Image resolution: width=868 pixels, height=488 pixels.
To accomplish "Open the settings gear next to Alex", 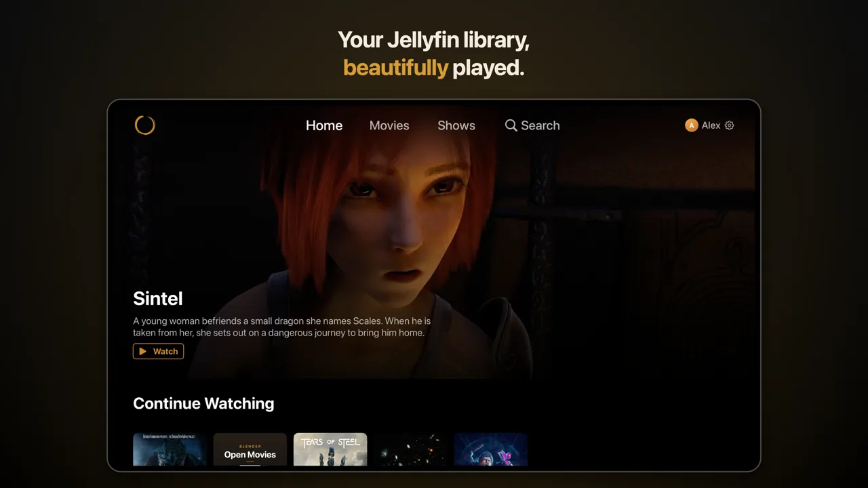I will point(730,125).
